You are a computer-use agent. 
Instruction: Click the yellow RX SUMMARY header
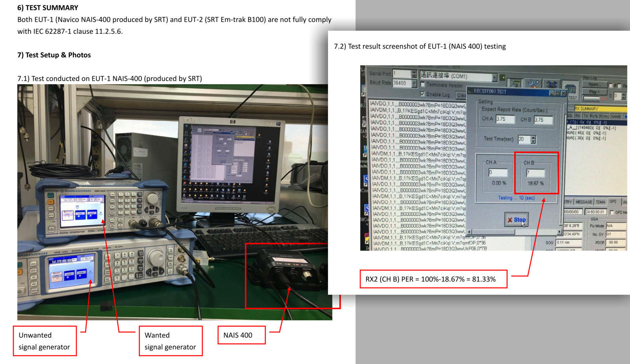600,109
